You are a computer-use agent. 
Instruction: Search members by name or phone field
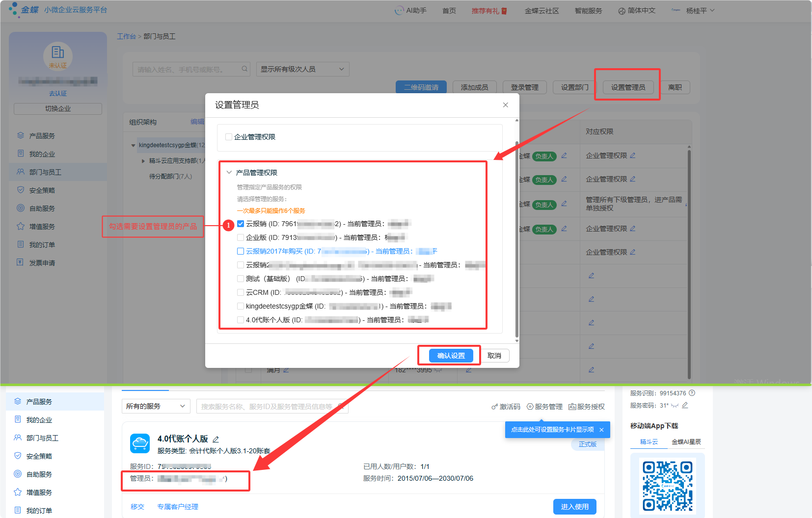coord(191,69)
